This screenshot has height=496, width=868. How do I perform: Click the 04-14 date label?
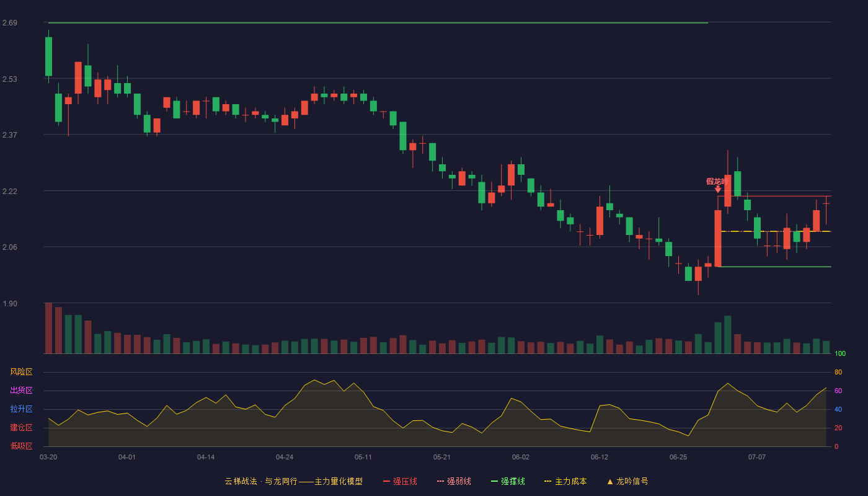[206, 457]
